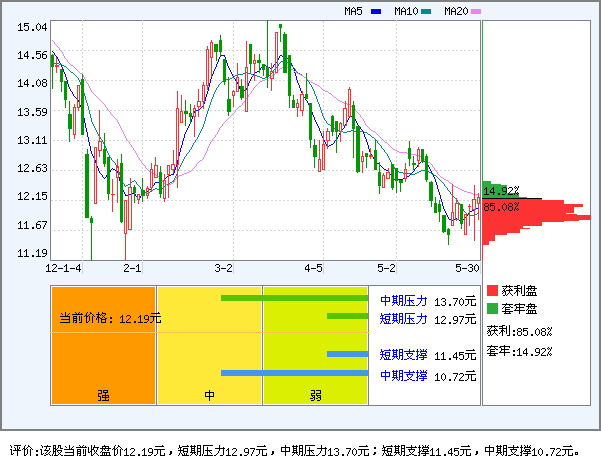Screen dimensions: 601x456
Task: Open the 中期支撑 label link
Action: [x=403, y=375]
